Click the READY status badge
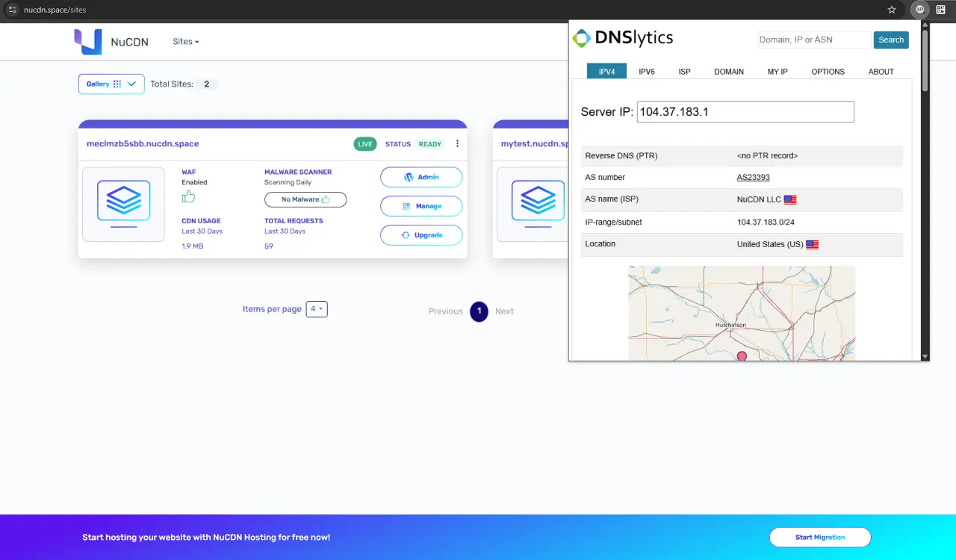 coord(430,144)
